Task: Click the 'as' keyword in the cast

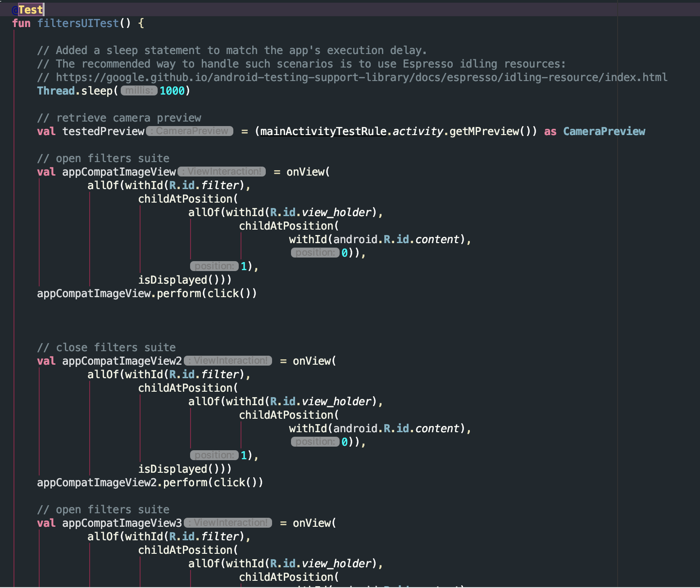Action: click(x=550, y=131)
